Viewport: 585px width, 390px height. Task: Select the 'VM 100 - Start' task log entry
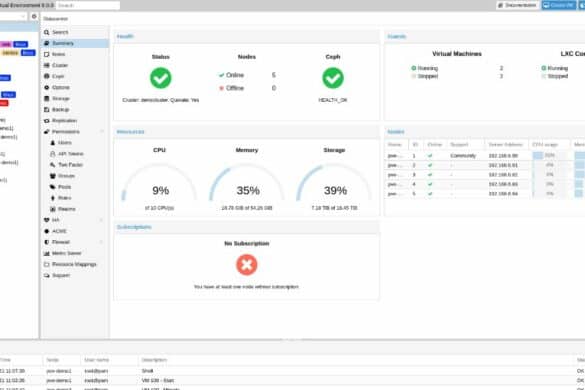[x=292, y=381]
